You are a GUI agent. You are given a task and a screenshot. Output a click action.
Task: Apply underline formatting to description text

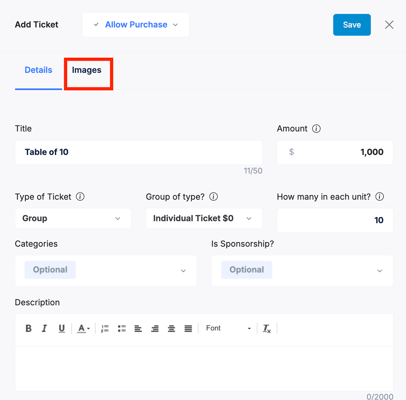pos(62,329)
